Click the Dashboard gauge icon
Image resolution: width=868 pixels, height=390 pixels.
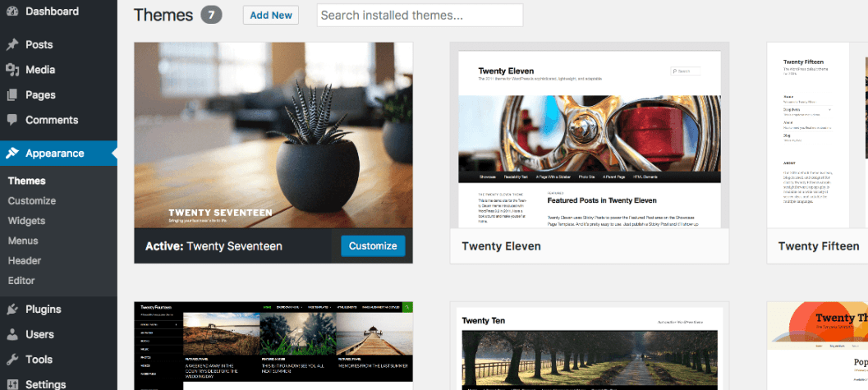pos(12,11)
